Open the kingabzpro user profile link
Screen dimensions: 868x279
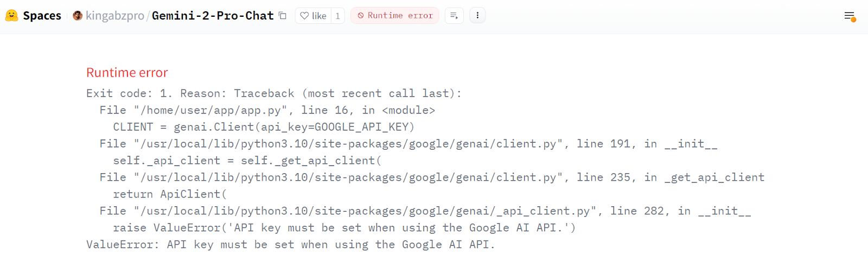click(115, 15)
